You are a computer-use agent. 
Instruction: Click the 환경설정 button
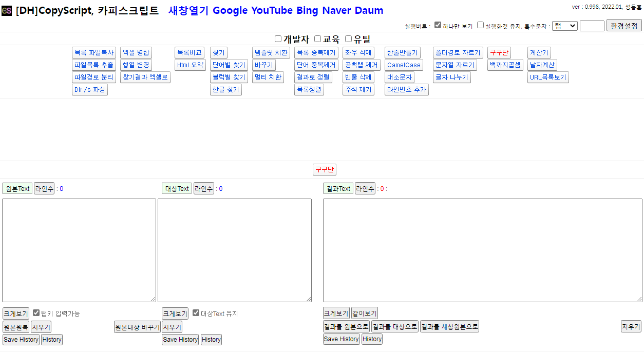tap(624, 26)
